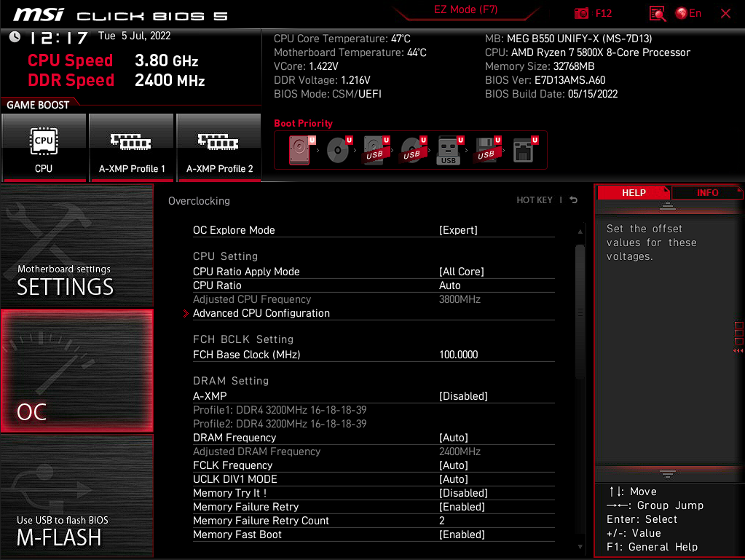Click Profile1: DDR4 3200MHz 16-18-18-39 text
Image resolution: width=745 pixels, height=560 pixels.
280,410
